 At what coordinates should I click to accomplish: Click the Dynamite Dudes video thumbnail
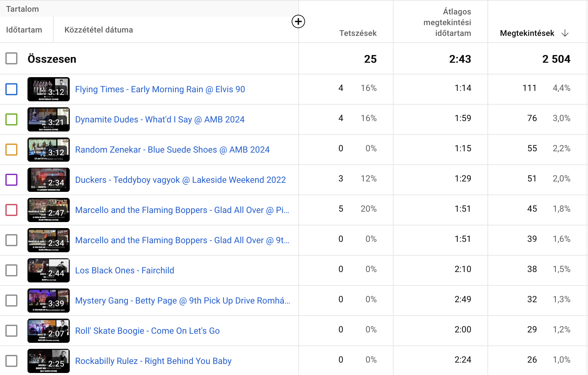49,119
